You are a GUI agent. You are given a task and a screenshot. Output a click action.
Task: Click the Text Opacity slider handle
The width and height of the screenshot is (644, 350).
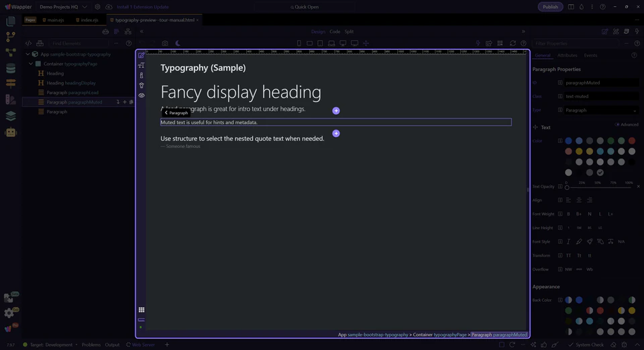[567, 187]
